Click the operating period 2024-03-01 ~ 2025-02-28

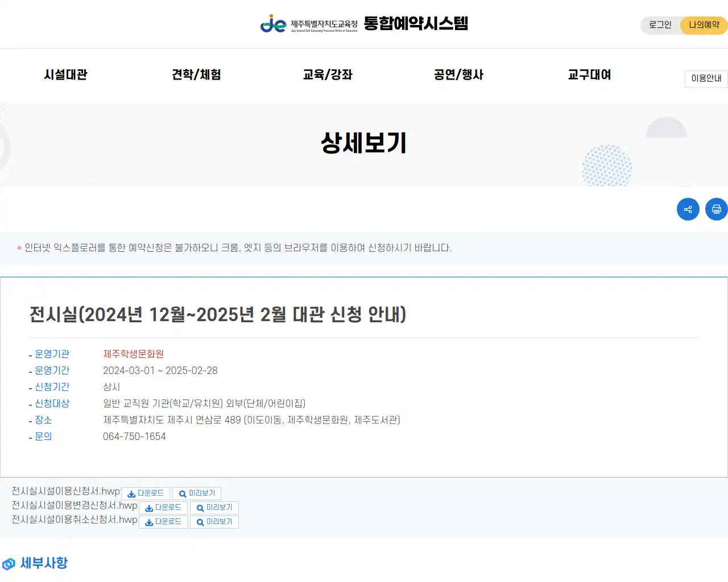[160, 371]
